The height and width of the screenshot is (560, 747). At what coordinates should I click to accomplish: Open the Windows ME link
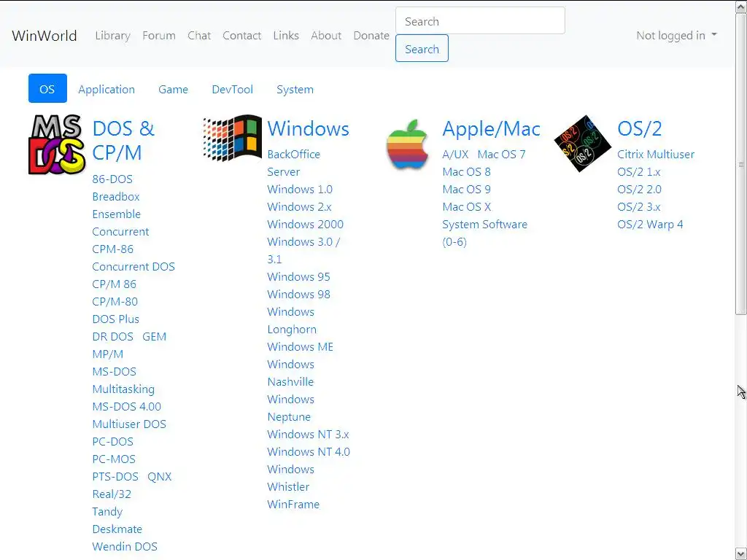[300, 346]
